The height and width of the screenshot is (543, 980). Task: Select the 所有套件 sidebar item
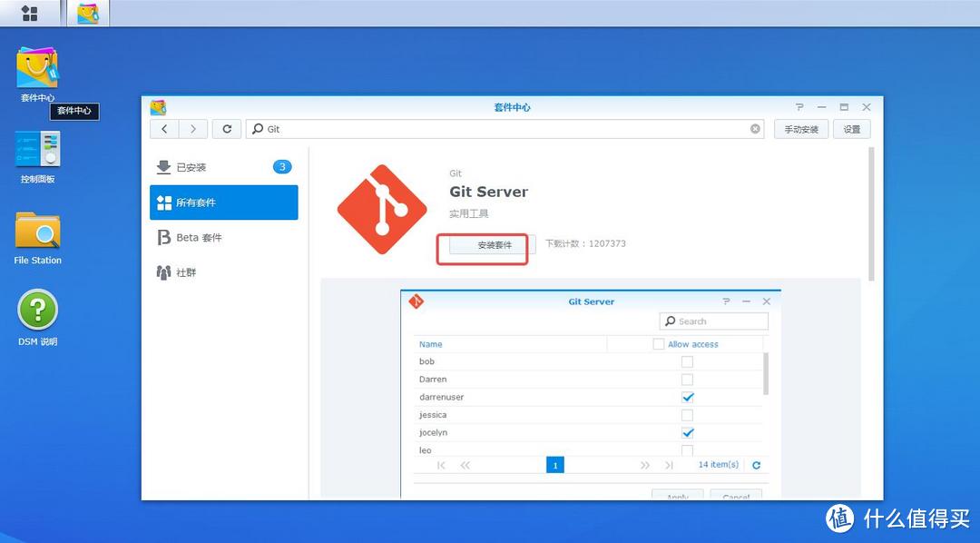[224, 202]
